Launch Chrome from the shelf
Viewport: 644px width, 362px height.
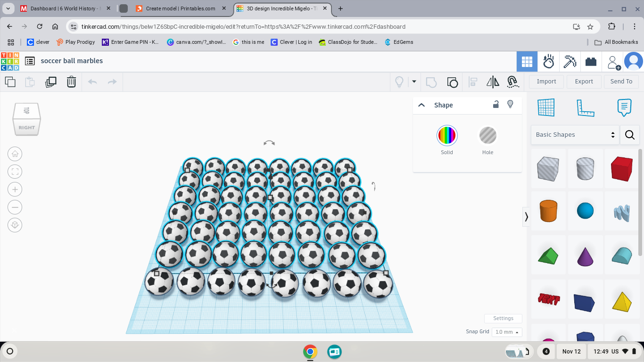310,352
